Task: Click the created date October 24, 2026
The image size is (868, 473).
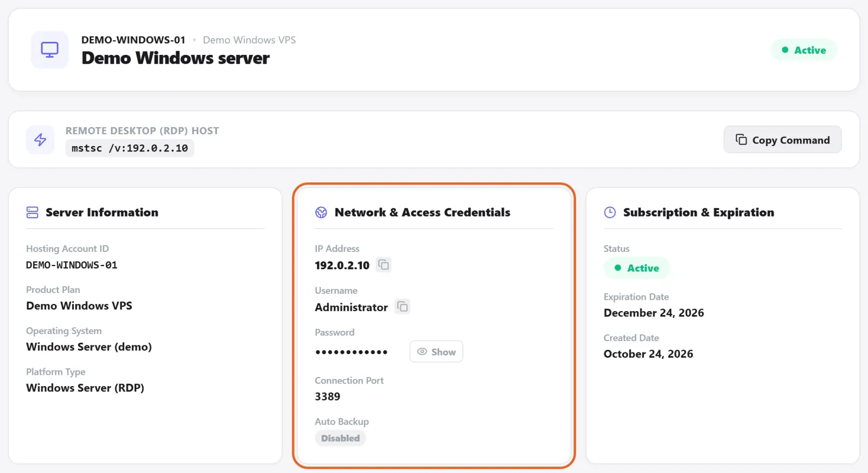Action: point(648,354)
